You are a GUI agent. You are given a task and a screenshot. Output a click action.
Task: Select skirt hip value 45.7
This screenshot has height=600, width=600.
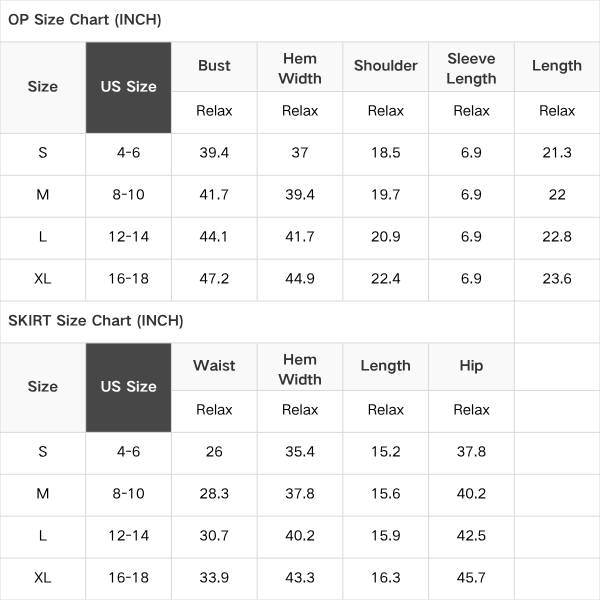tap(471, 578)
